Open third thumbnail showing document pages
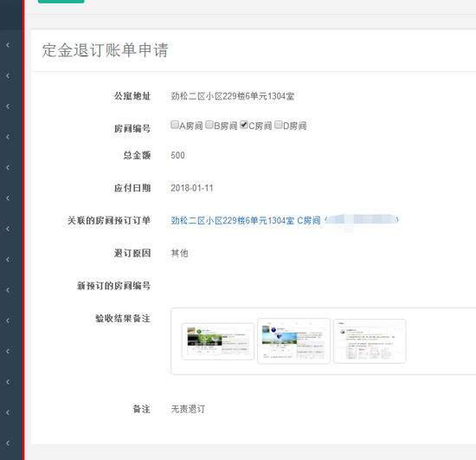The width and height of the screenshot is (476, 460). click(x=370, y=341)
